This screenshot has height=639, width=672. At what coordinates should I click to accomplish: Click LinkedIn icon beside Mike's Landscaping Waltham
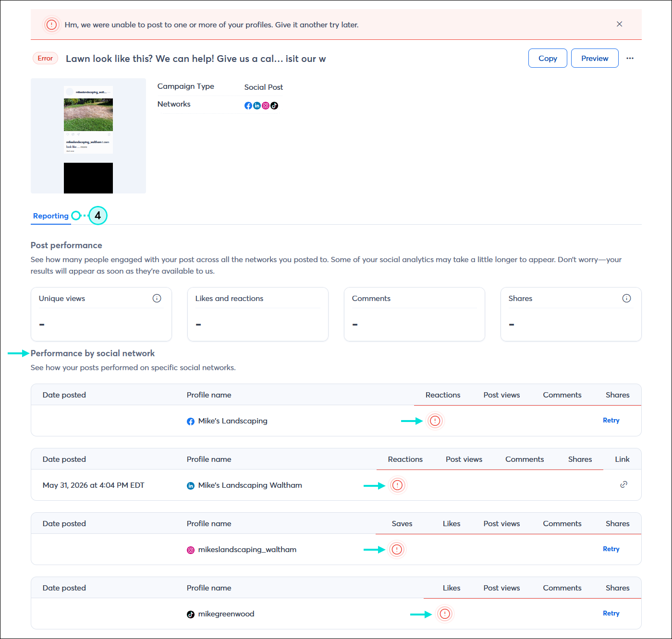191,486
